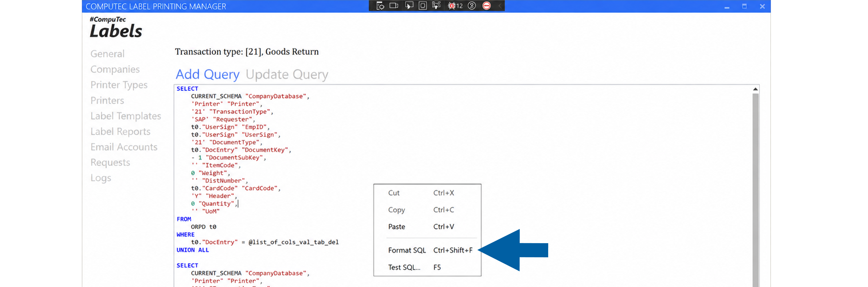
Task: Click the t0."CardCode" "CardCode" line
Action: click(235, 188)
